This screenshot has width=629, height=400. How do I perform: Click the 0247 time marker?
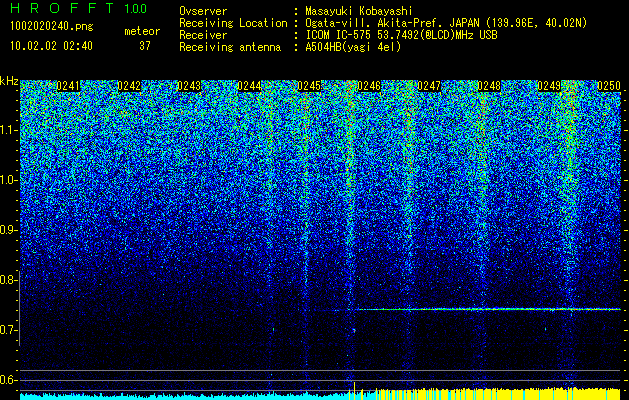(429, 86)
